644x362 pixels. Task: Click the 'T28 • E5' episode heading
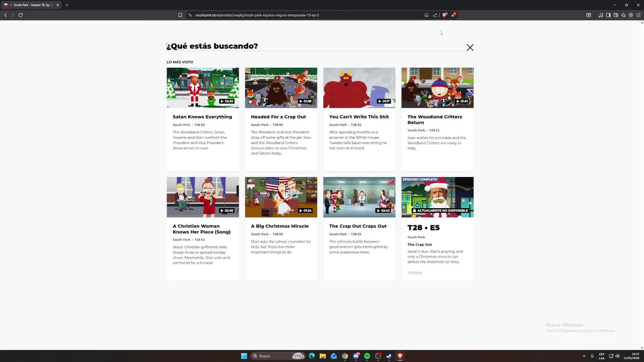[x=424, y=228]
